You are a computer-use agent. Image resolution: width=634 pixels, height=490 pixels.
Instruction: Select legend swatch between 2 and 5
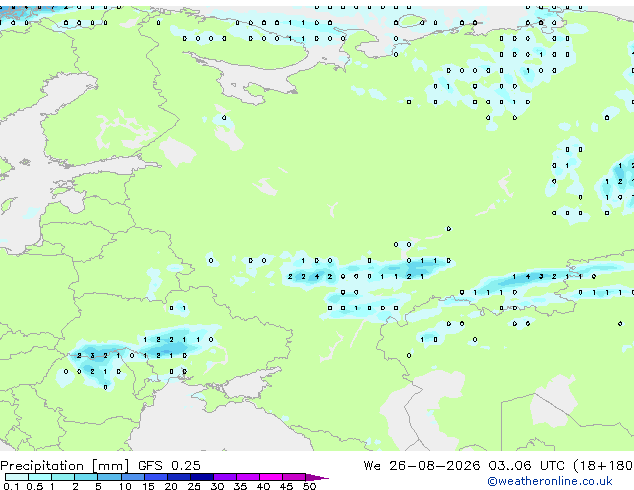coord(86,477)
